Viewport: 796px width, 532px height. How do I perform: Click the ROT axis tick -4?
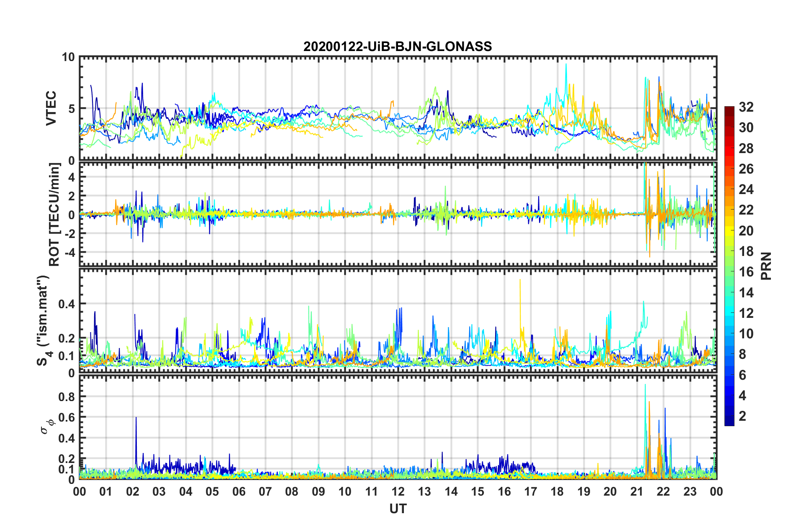click(69, 252)
